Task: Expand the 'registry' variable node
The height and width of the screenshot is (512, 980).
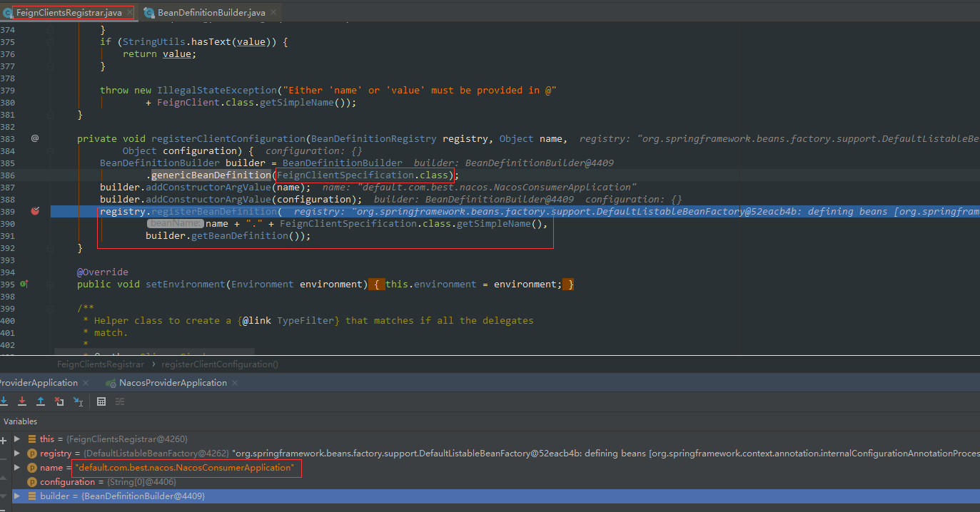Action: click(17, 453)
